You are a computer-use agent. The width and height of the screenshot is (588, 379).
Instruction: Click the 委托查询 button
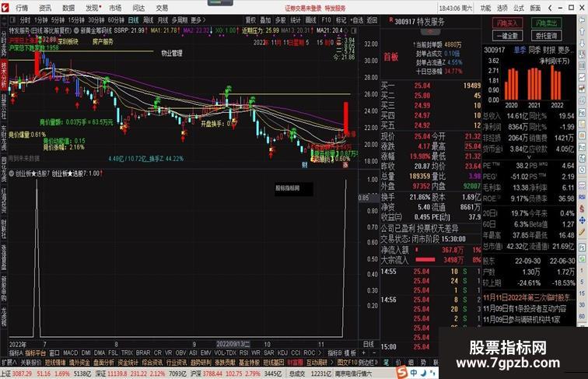pyautogui.click(x=546, y=36)
